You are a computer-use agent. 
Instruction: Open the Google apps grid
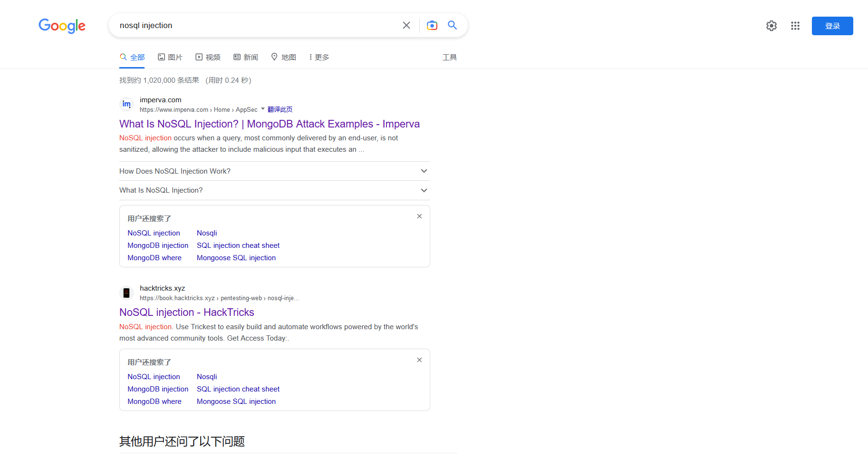(795, 26)
